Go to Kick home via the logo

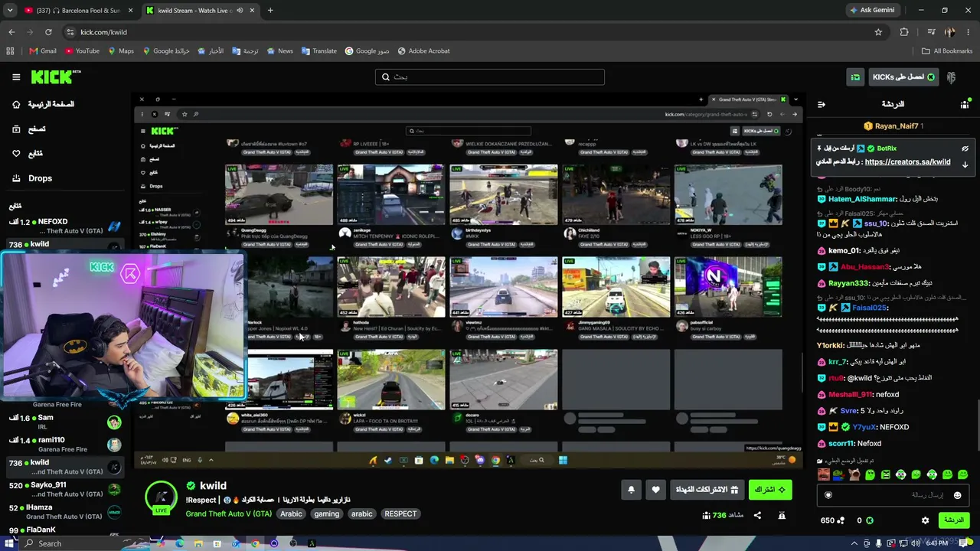[55, 77]
